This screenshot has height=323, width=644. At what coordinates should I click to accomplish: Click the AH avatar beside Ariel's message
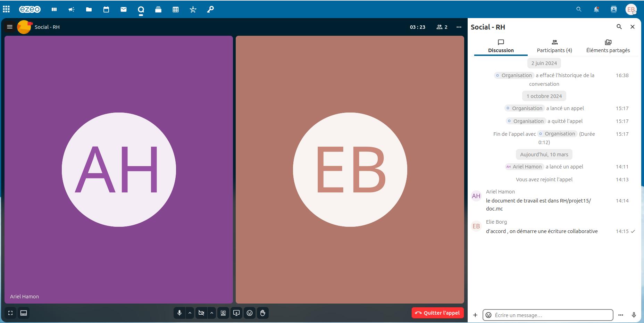pos(476,196)
